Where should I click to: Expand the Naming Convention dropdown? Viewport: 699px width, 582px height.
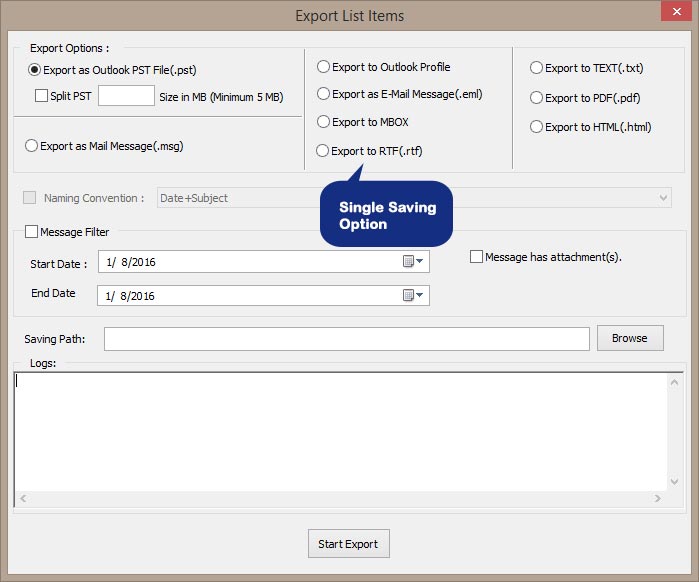coord(664,198)
